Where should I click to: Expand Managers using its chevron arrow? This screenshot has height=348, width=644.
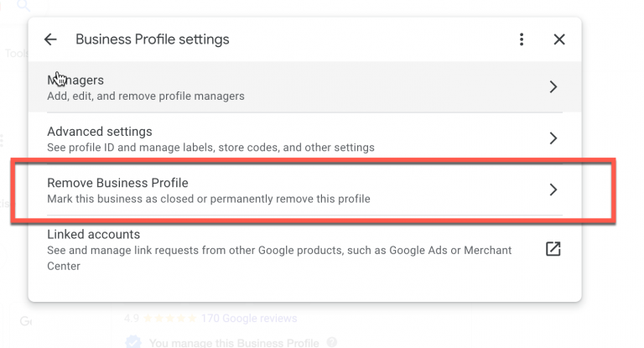click(x=553, y=86)
